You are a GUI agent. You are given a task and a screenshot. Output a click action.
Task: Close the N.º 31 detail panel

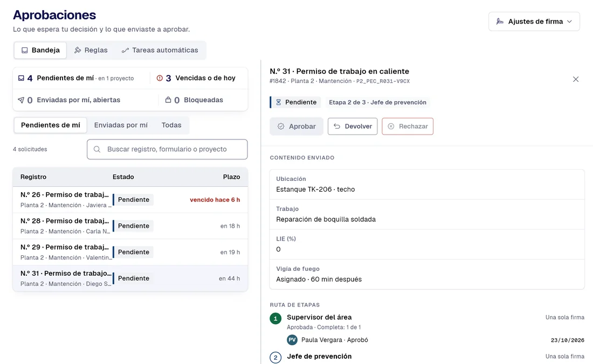point(576,79)
